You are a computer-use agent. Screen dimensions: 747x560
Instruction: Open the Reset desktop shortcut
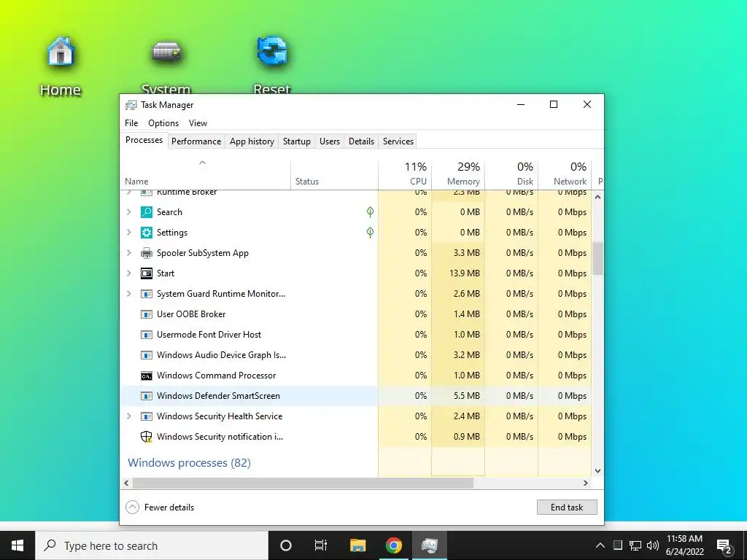[272, 66]
